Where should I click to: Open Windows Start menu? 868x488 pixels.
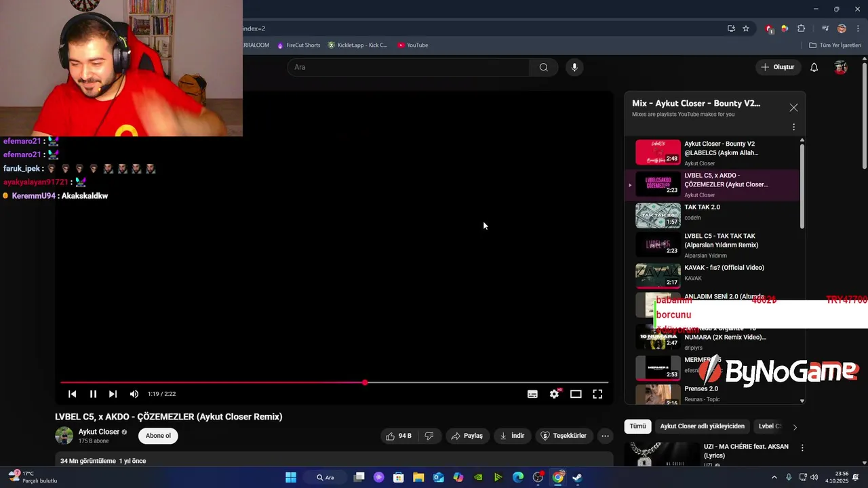coord(291,477)
